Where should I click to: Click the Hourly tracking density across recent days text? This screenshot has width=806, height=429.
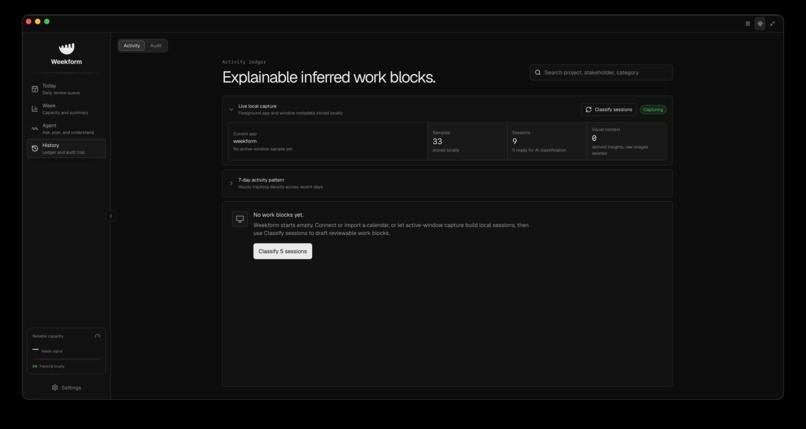(281, 187)
